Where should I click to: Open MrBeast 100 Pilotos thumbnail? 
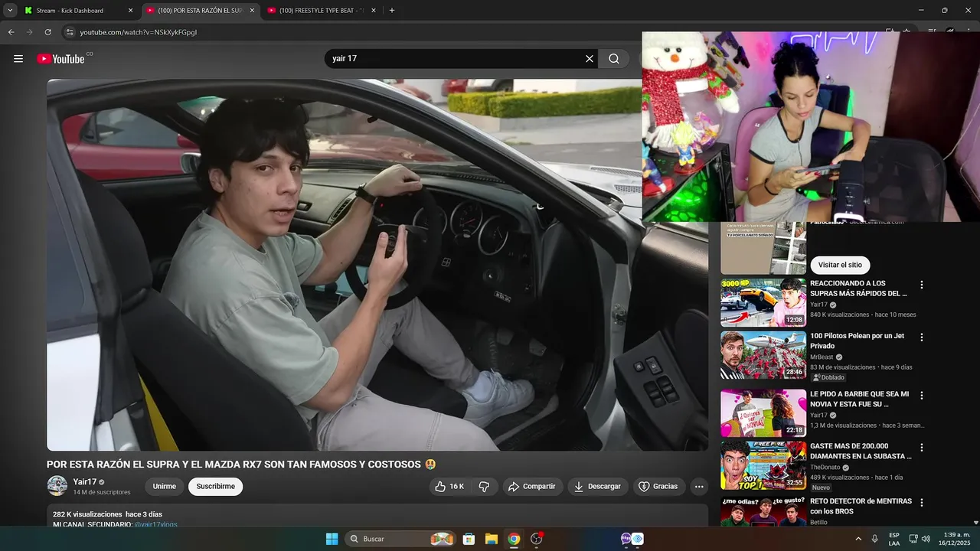[x=763, y=355]
